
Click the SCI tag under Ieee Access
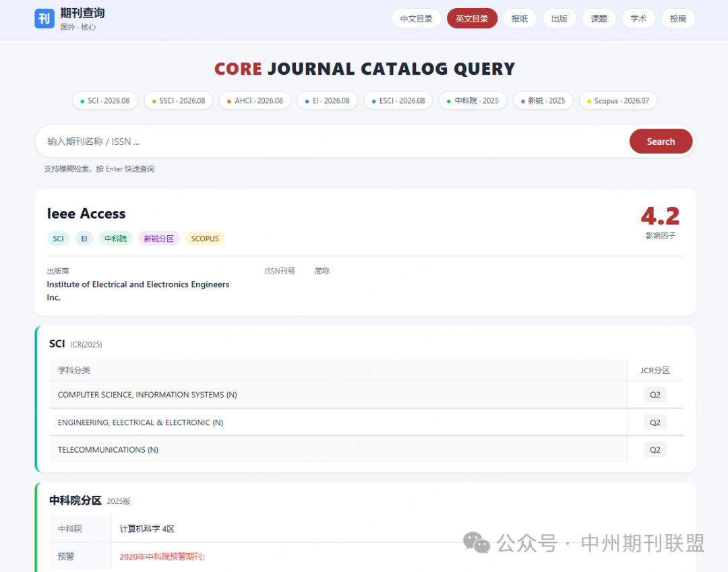coord(59,239)
